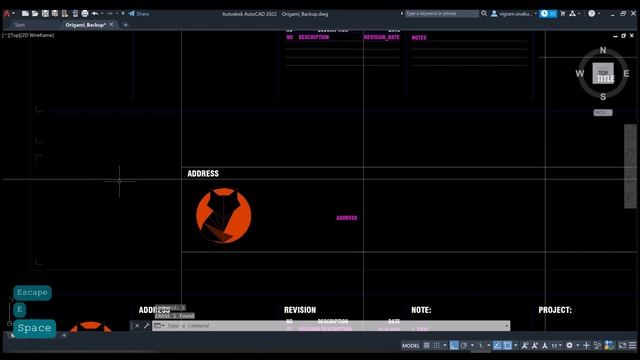Viewport: 640px width, 360px height.
Task: Click the Share button
Action: point(139,13)
